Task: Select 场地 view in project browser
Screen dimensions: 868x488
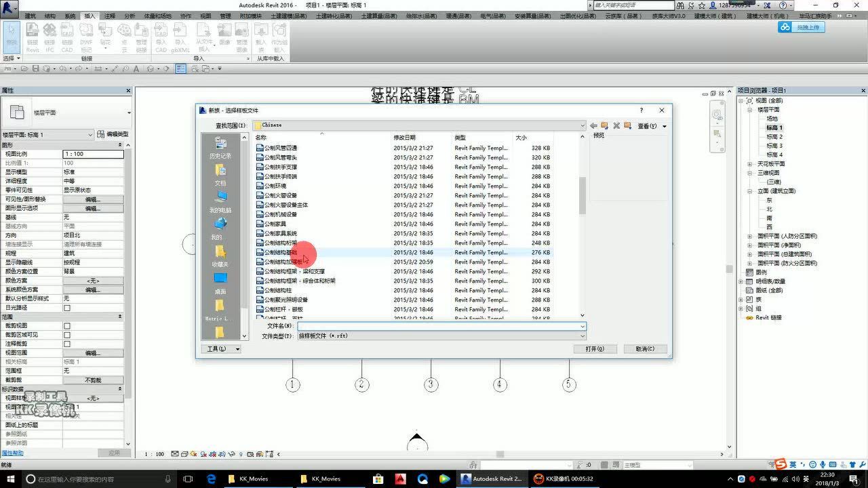Action: pos(772,119)
